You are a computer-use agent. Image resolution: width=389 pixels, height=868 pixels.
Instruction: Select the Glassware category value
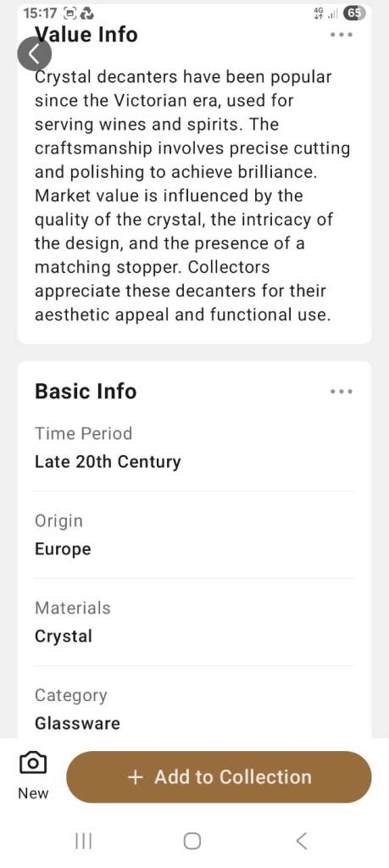[77, 724]
